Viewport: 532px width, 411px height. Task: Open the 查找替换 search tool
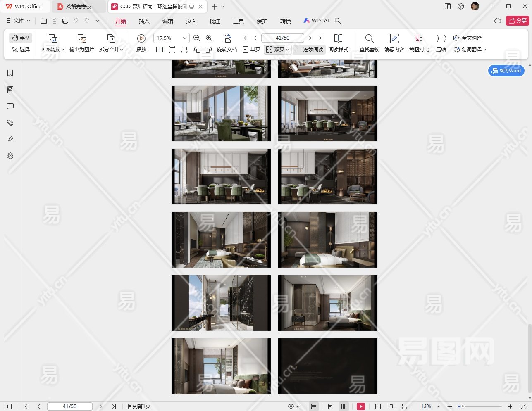pos(369,38)
